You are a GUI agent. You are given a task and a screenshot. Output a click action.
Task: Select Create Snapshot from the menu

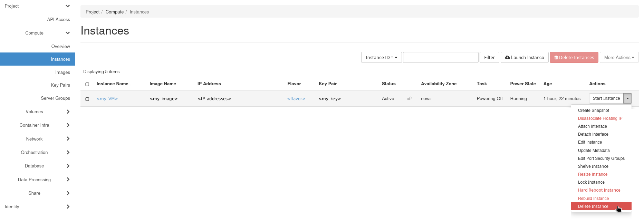(593, 110)
